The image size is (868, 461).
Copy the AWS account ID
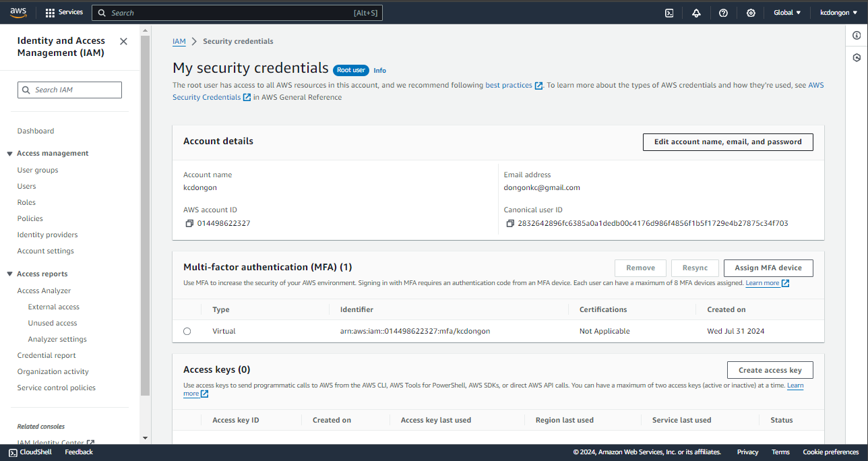tap(189, 223)
